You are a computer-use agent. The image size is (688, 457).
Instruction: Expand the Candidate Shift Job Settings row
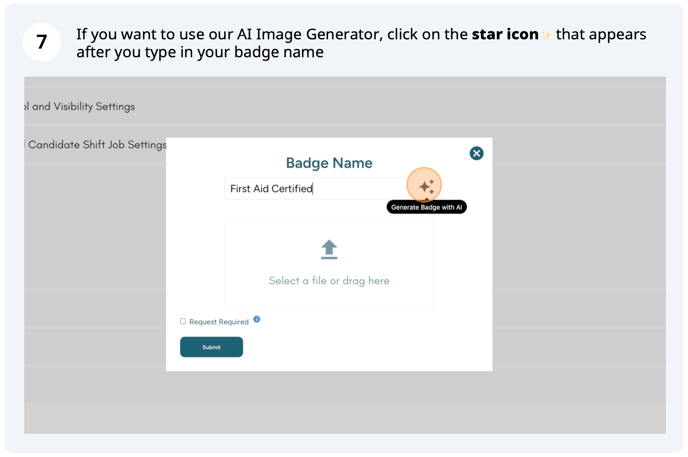[95, 145]
